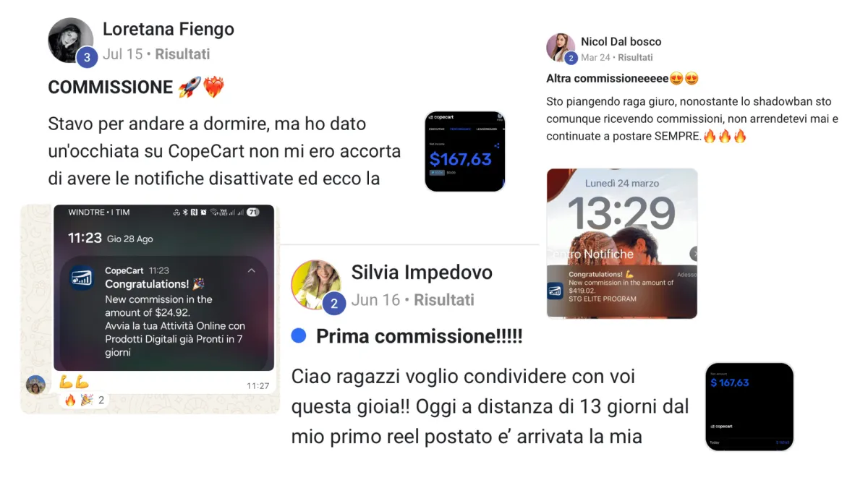Open the lock screen 13:29 screenshot
The width and height of the screenshot is (868, 488).
pos(622,244)
